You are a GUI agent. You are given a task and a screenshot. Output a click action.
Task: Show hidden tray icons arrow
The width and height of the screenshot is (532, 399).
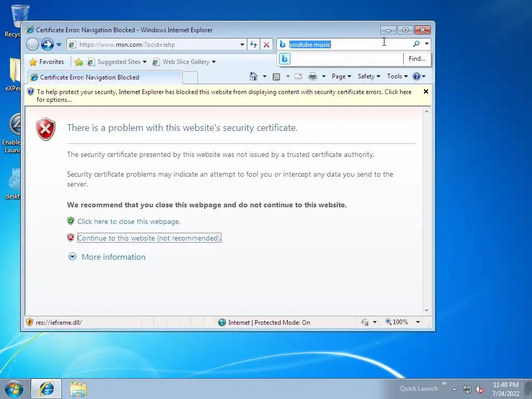click(454, 389)
